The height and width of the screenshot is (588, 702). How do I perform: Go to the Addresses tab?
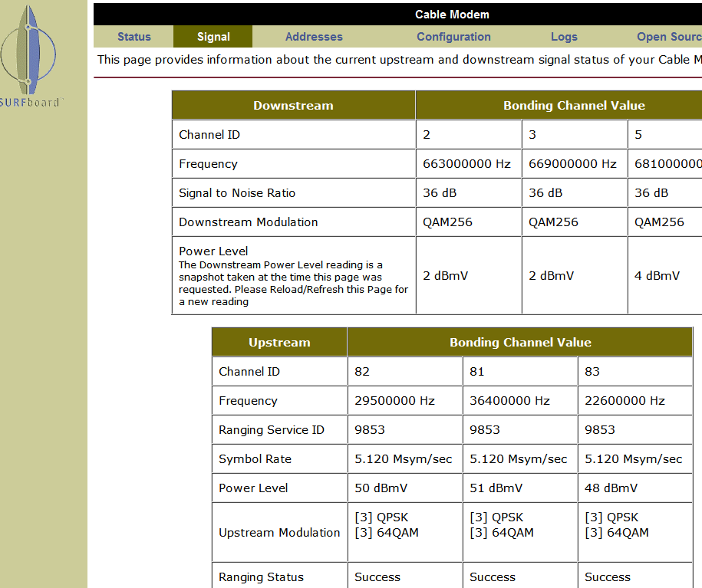point(314,37)
